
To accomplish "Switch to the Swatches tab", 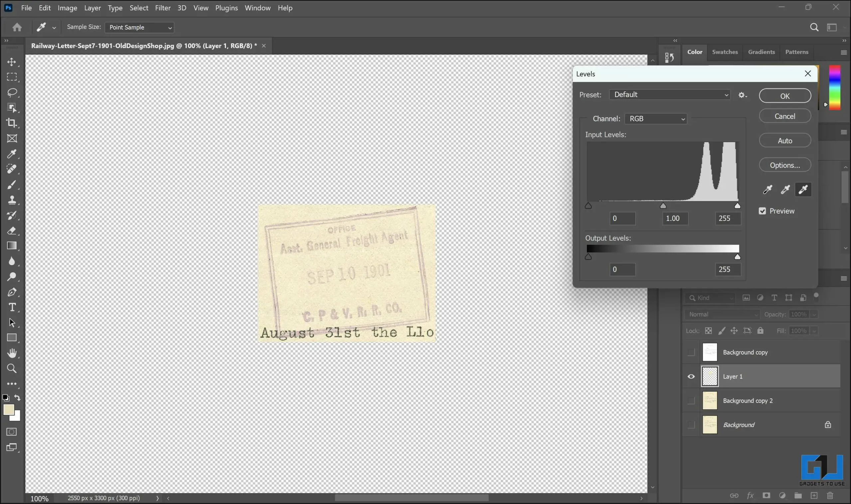I will [x=725, y=52].
